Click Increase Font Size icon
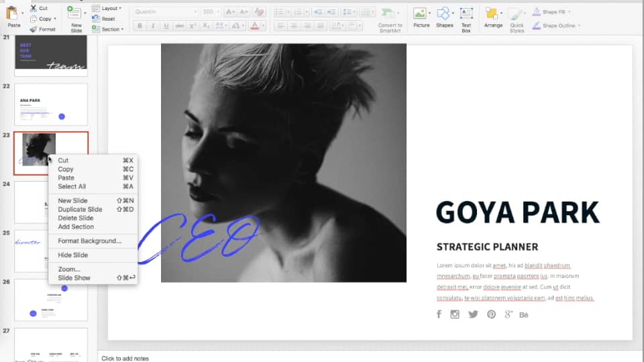644x362 pixels. pos(230,12)
